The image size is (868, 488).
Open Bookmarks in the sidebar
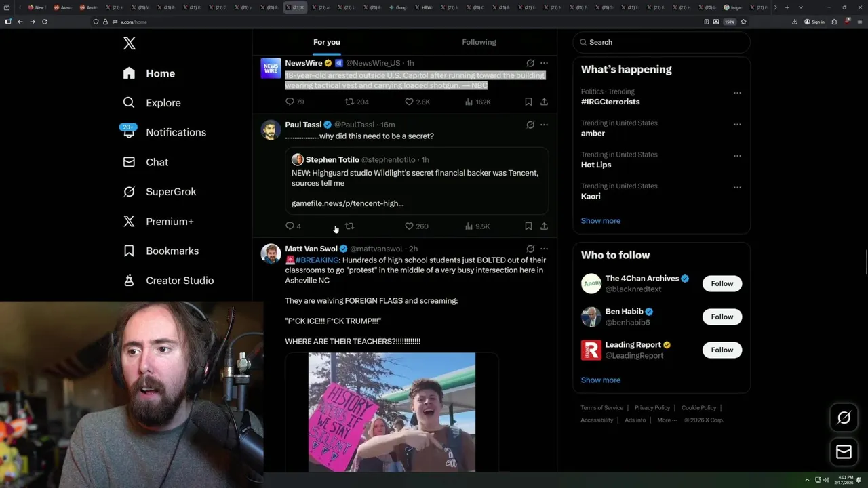[161, 251]
